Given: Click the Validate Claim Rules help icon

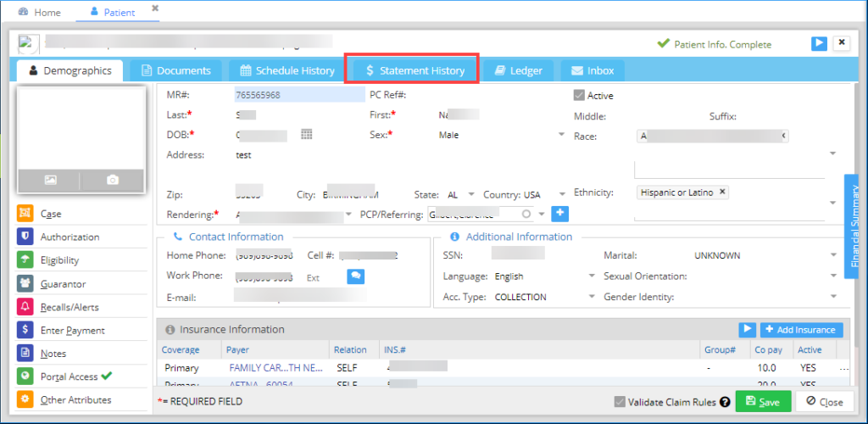Looking at the screenshot, I should click(x=724, y=403).
